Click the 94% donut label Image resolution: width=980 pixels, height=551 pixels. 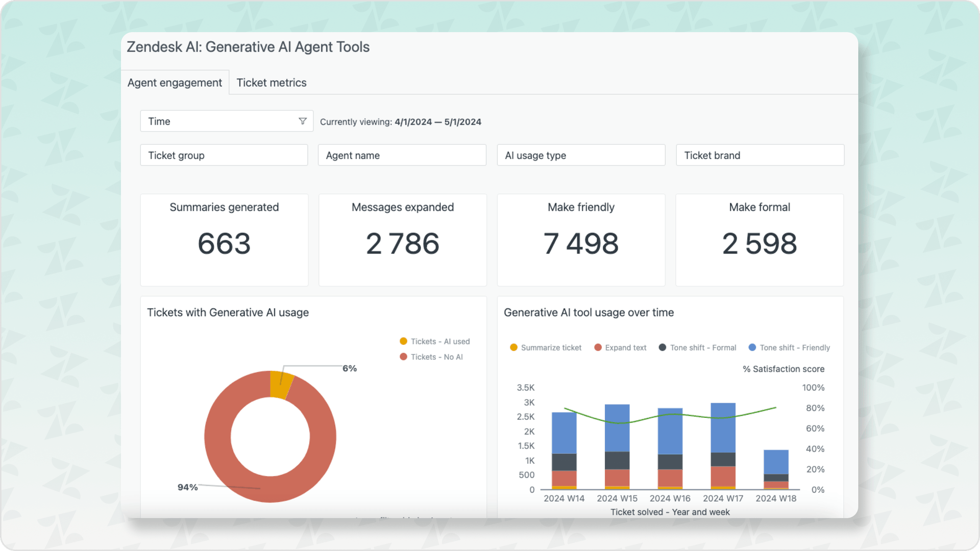[x=187, y=487]
